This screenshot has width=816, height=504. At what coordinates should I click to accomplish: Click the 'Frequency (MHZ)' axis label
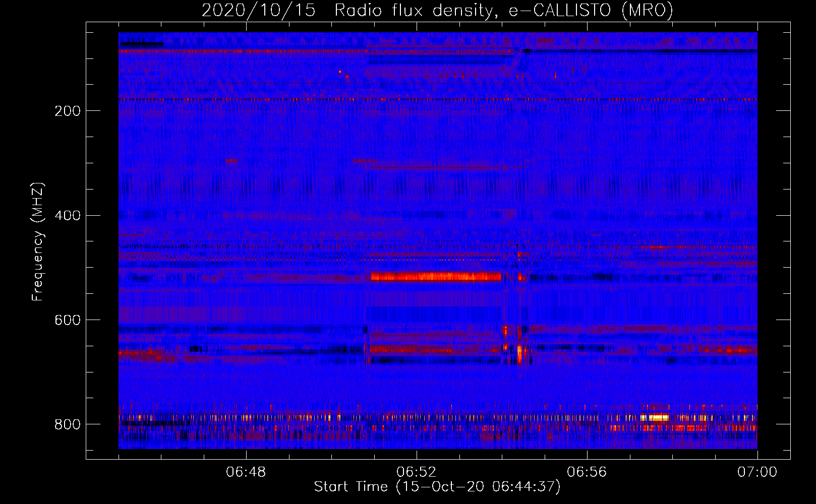pos(38,241)
